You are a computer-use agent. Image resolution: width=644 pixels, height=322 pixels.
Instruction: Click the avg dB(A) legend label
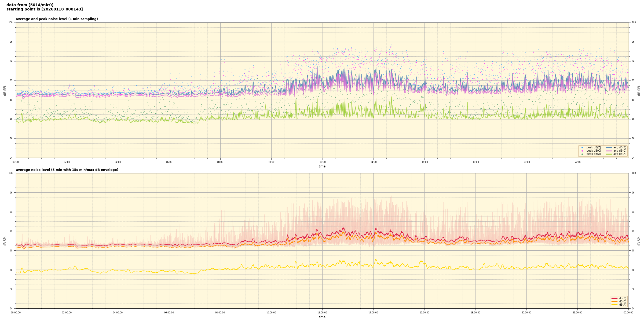point(620,154)
